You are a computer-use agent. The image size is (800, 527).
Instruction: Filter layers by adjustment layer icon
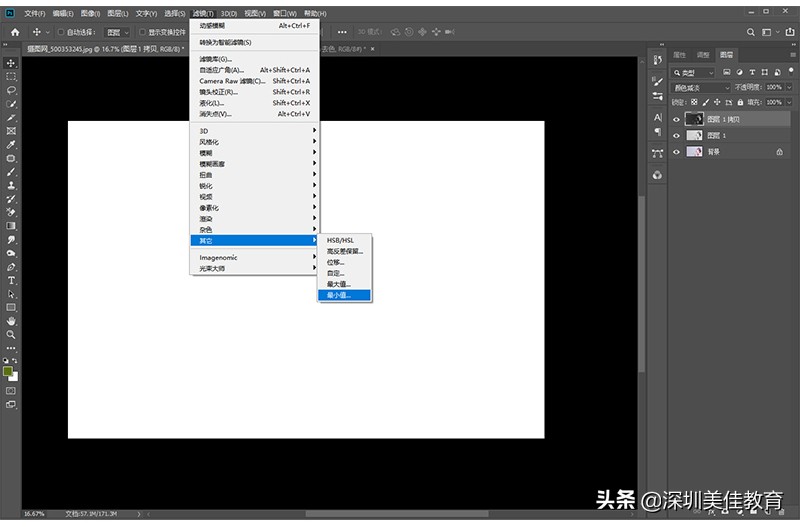739,72
